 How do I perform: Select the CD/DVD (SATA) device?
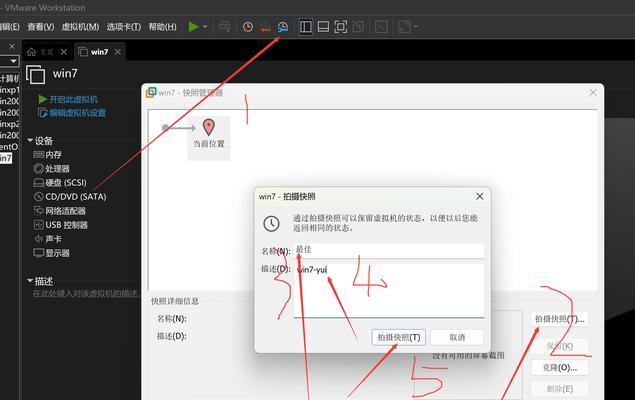point(70,197)
